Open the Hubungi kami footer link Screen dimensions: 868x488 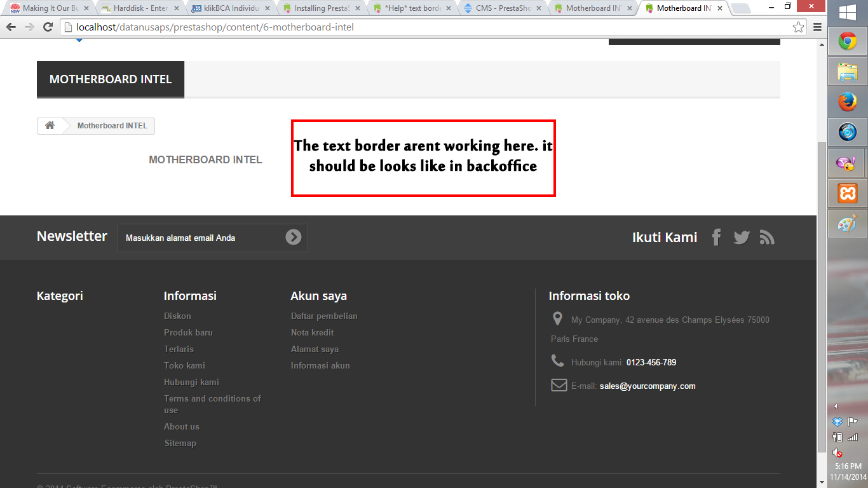pos(191,382)
